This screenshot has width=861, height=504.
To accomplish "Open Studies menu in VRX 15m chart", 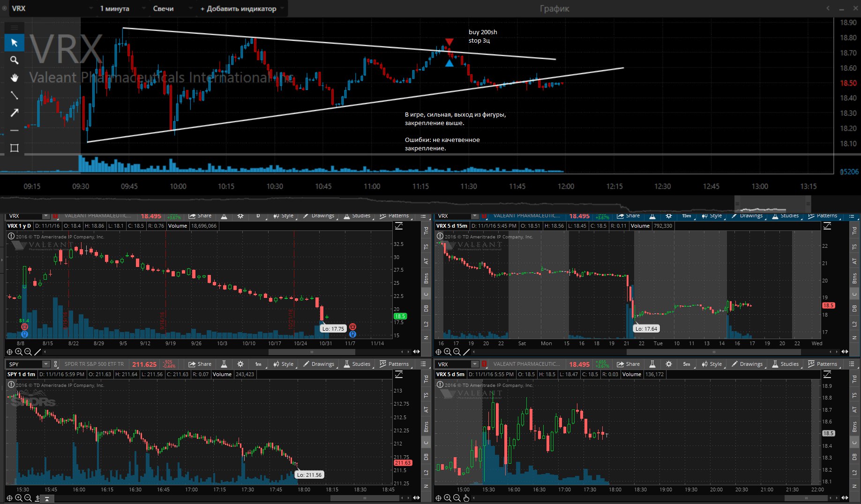I will coord(785,216).
